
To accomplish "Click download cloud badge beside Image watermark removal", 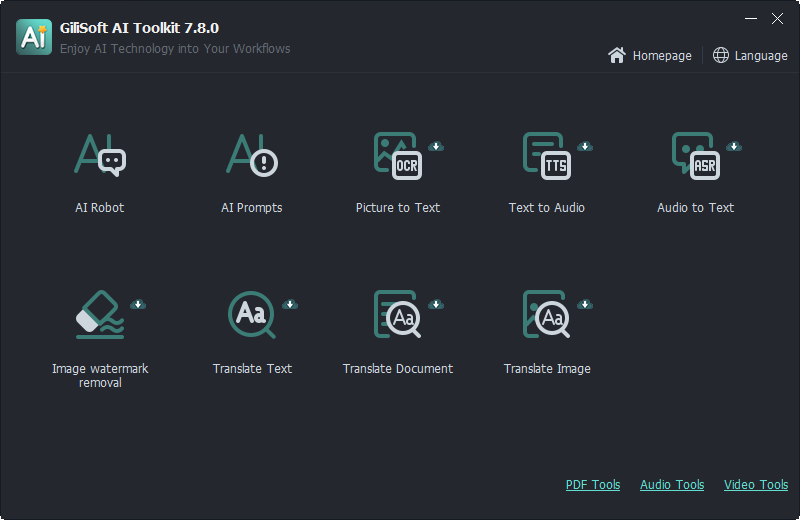I will pyautogui.click(x=138, y=305).
